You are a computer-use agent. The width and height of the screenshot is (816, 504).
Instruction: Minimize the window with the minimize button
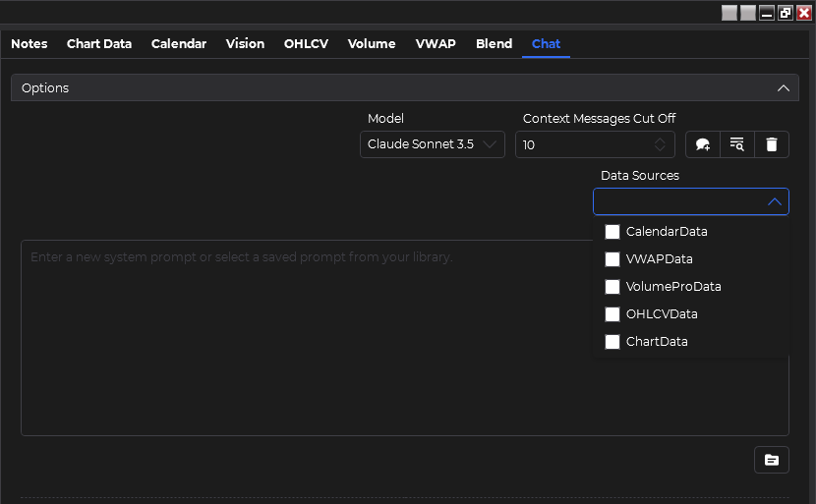[x=767, y=13]
